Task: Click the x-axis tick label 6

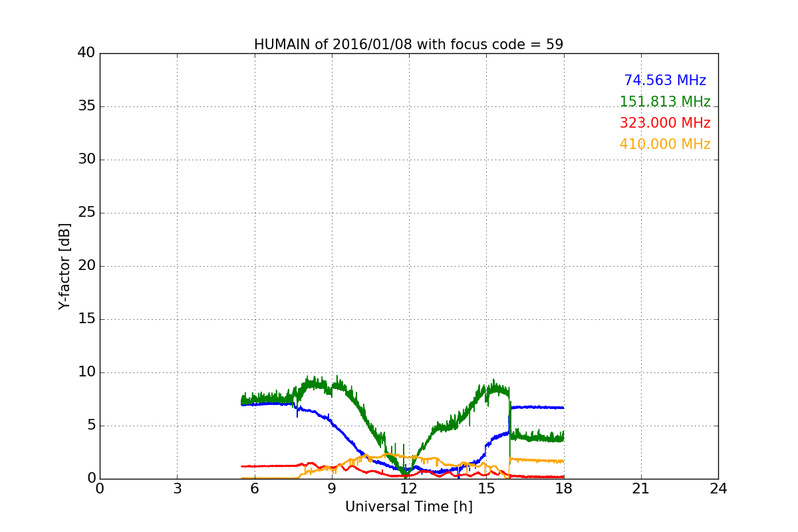Action: 254,489
